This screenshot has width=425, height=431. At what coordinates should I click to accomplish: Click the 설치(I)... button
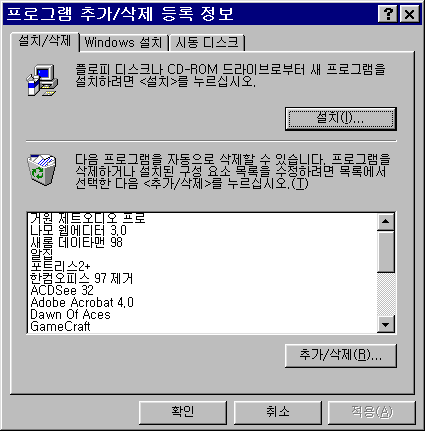coord(341,119)
